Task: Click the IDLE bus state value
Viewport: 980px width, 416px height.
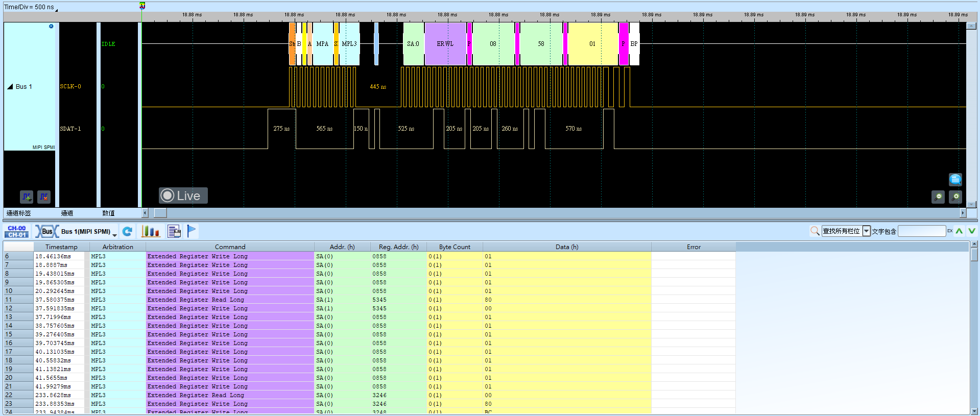Action: click(x=108, y=44)
